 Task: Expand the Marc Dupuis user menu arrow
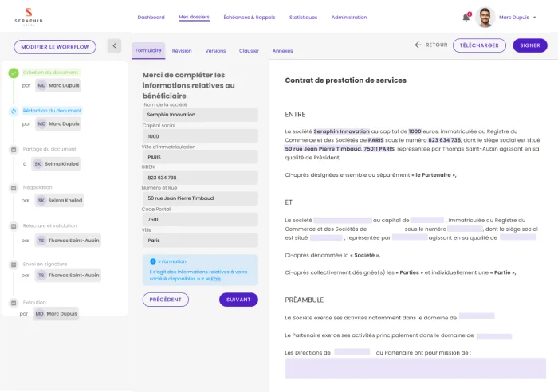(535, 17)
